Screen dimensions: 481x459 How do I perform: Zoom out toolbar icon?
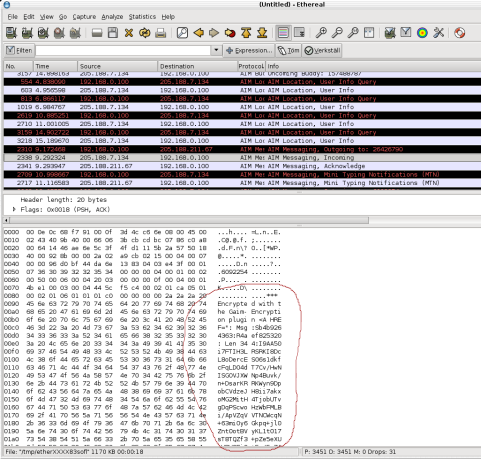tap(337, 33)
